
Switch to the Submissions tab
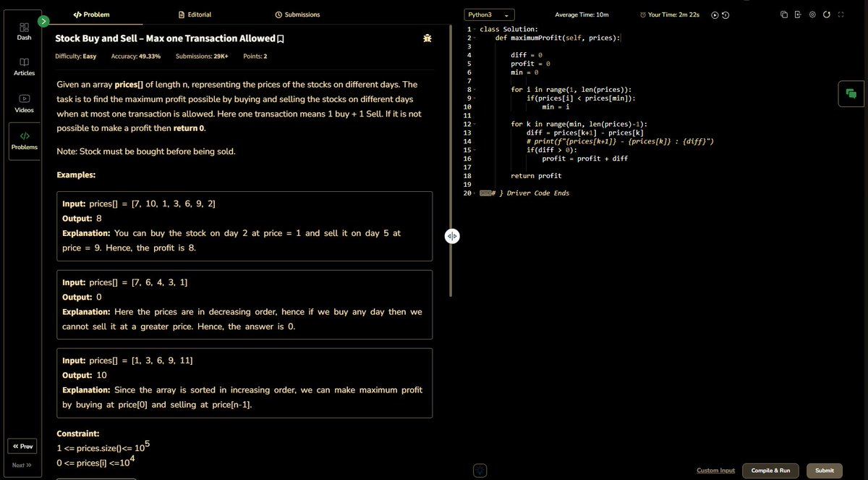tap(297, 14)
